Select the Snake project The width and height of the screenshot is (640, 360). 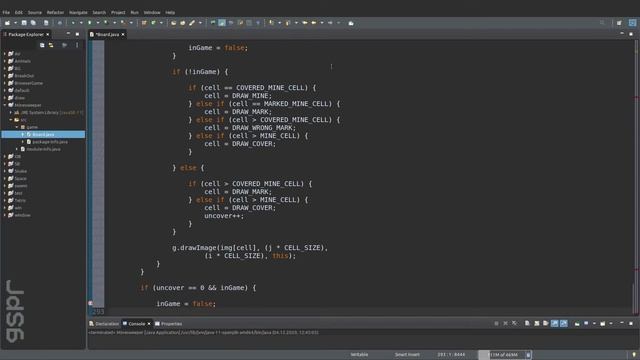(20, 171)
